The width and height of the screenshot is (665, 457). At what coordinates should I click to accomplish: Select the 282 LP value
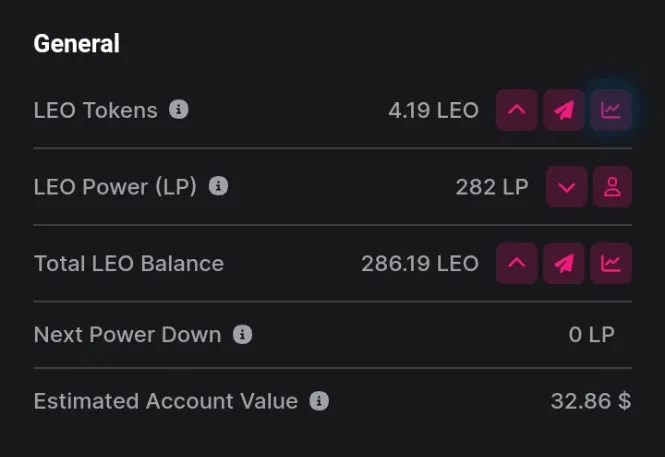(492, 187)
